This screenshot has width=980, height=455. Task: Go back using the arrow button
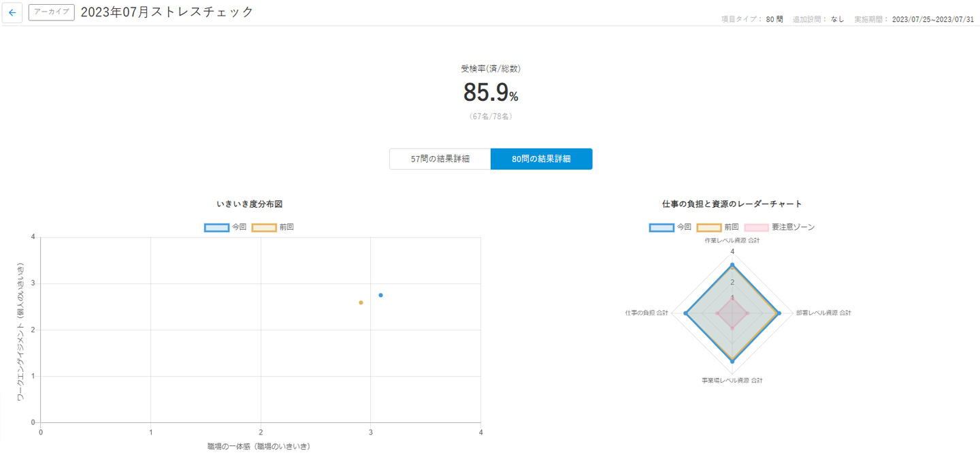[x=12, y=12]
